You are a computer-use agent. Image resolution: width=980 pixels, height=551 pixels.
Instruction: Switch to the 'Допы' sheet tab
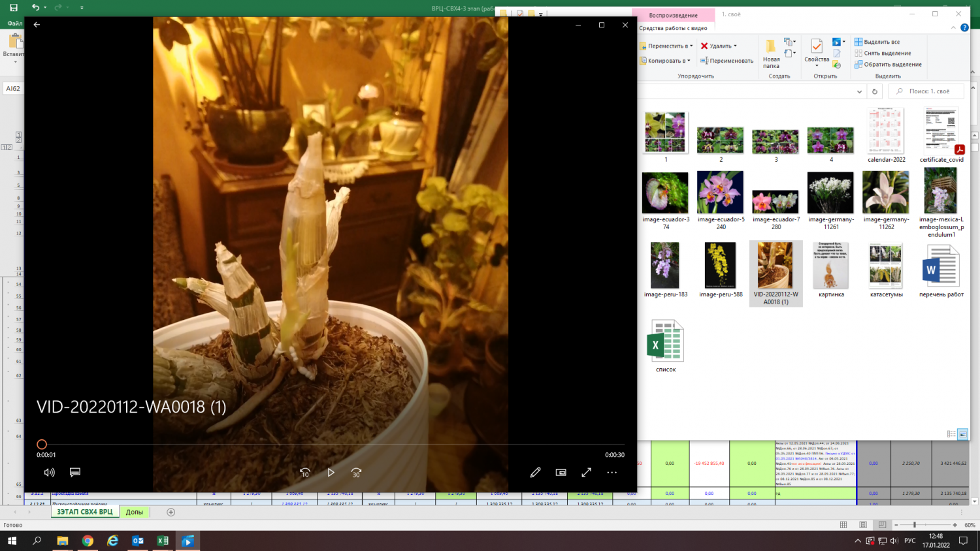point(135,512)
